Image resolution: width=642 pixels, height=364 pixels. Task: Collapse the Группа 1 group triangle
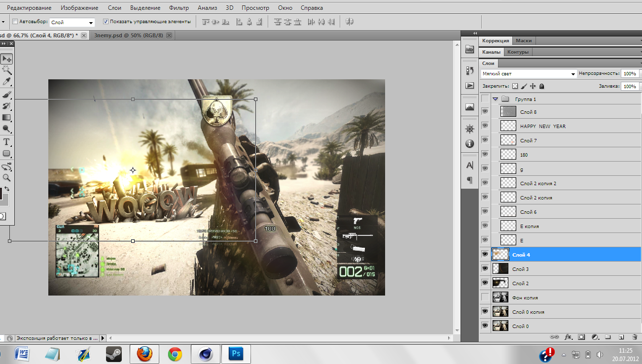coord(496,99)
